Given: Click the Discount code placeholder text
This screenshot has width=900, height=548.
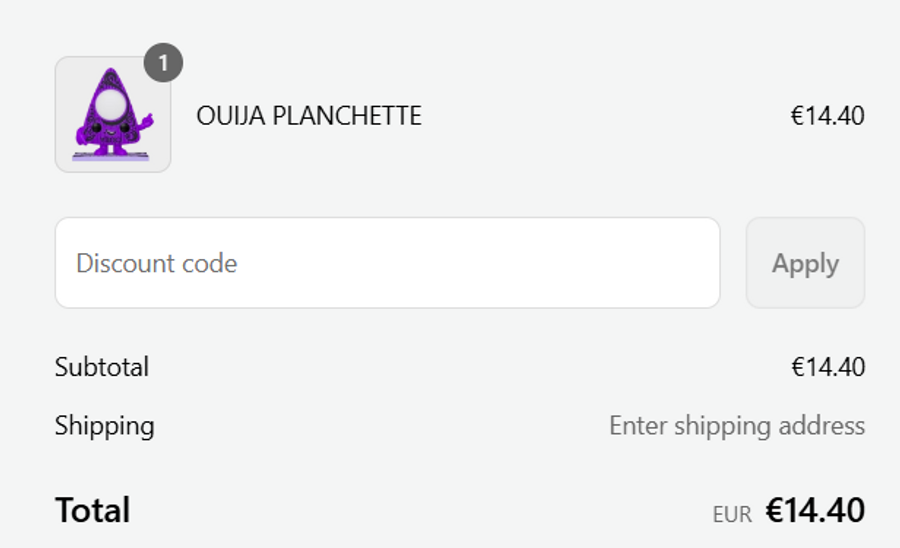Looking at the screenshot, I should tap(157, 264).
